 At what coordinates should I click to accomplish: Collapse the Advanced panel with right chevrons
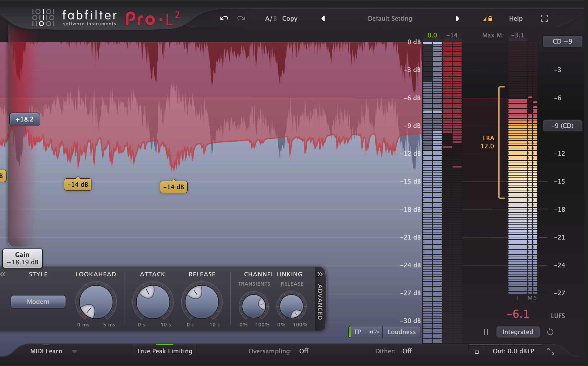pyautogui.click(x=320, y=274)
